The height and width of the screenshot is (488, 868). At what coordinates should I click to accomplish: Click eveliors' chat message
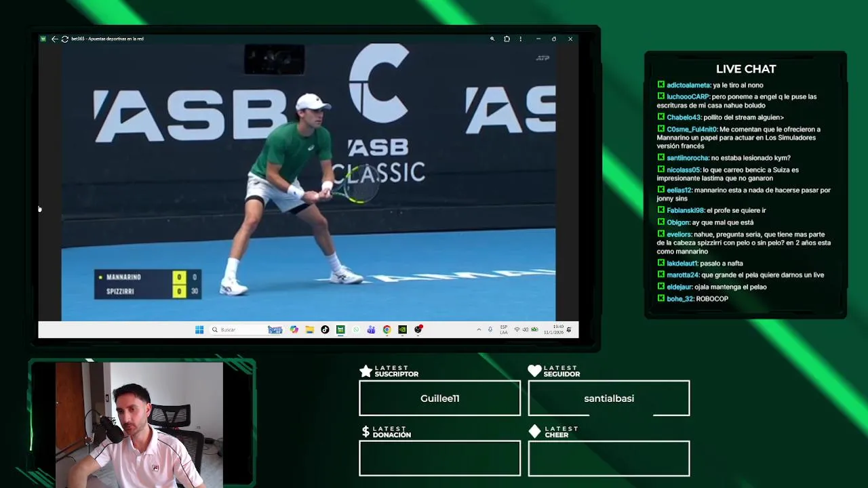point(744,243)
